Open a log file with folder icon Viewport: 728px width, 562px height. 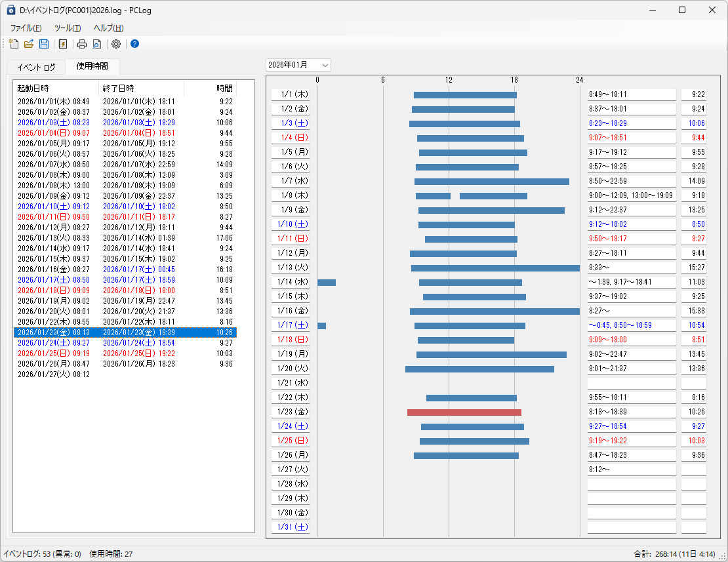(x=29, y=44)
